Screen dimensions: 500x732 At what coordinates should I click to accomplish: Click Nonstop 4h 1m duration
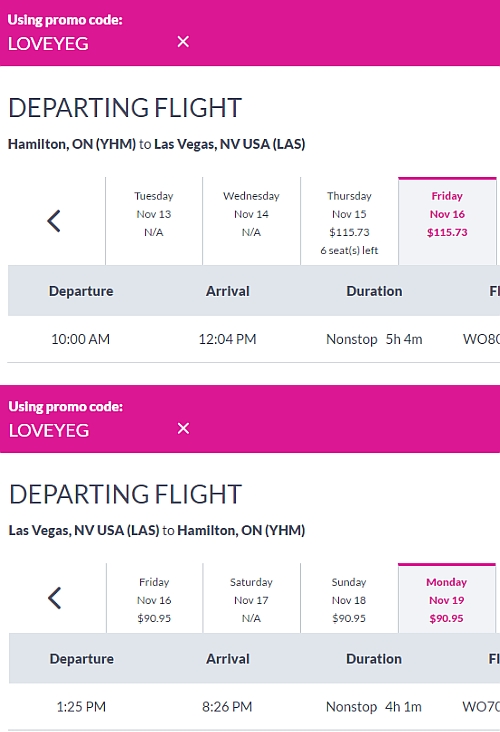(x=373, y=706)
